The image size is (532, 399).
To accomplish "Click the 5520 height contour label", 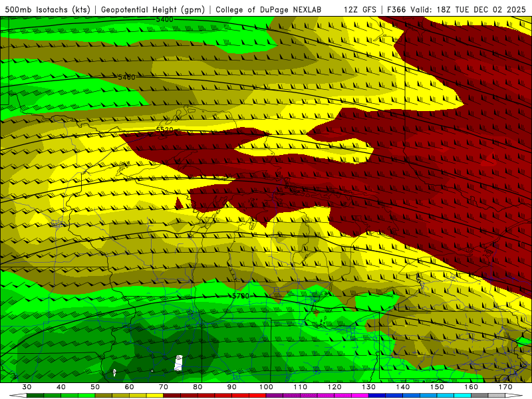I will pos(165,130).
